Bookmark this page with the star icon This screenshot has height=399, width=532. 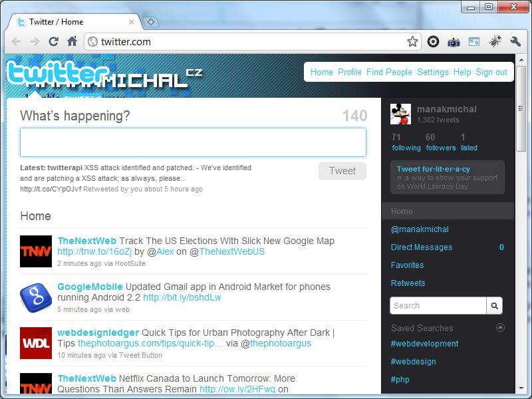click(412, 42)
